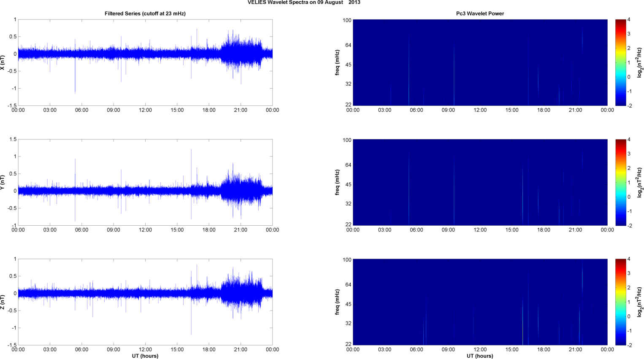Click log2(nT²/Hz) label on Y colorbar
644x359 pixels.
[640, 182]
